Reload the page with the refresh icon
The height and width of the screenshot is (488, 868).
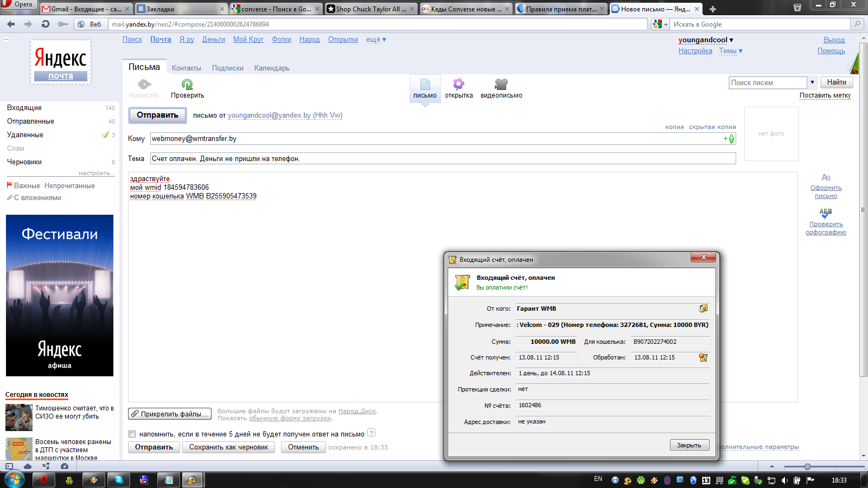46,24
